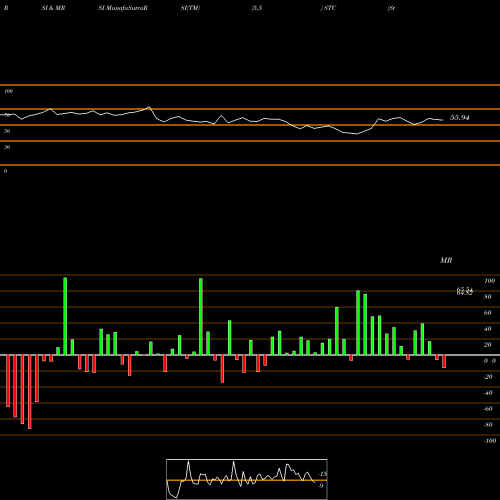Click the 'SI(TM)' header text
The image size is (500, 500).
[190, 8]
